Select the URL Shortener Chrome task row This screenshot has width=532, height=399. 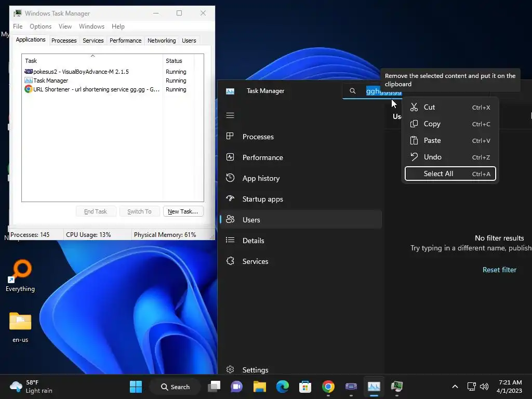109,89
